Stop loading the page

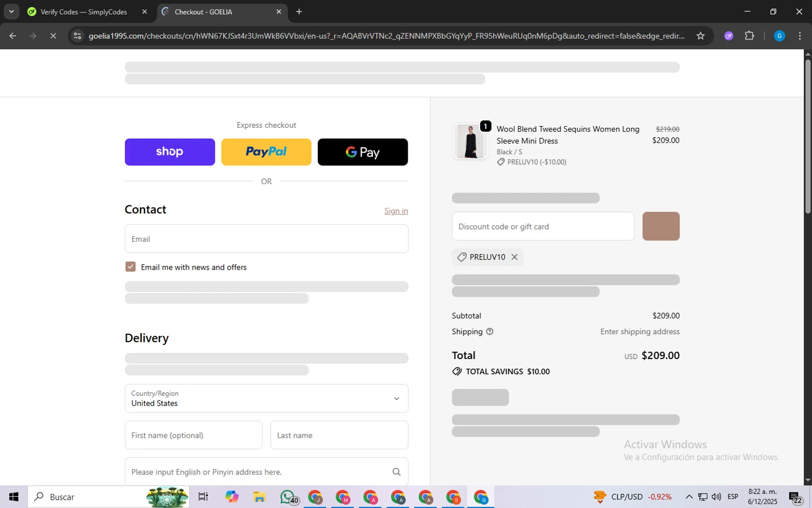(x=53, y=36)
